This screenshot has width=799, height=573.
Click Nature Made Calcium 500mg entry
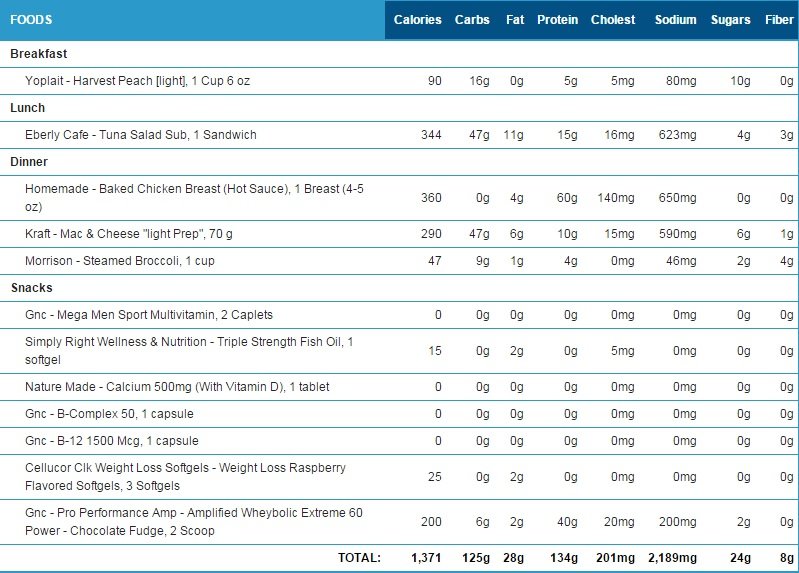[177, 386]
